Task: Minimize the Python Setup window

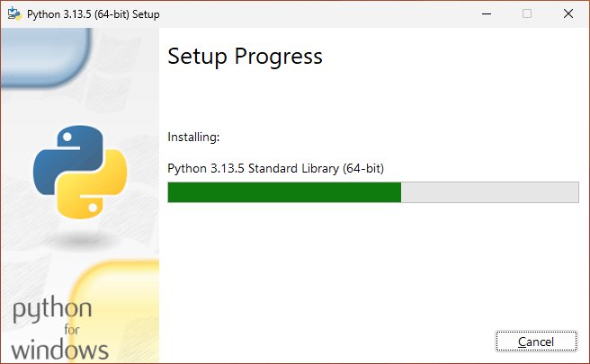Action: click(x=487, y=13)
